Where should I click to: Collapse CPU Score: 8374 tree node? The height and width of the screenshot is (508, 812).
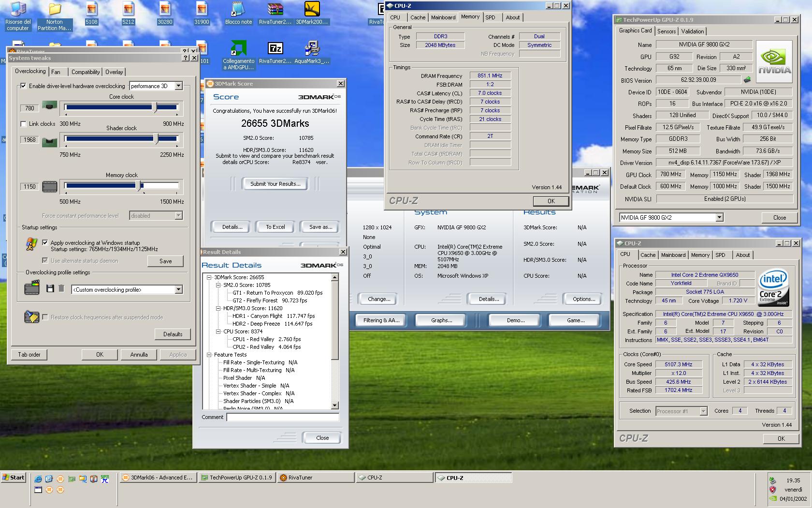click(x=218, y=331)
